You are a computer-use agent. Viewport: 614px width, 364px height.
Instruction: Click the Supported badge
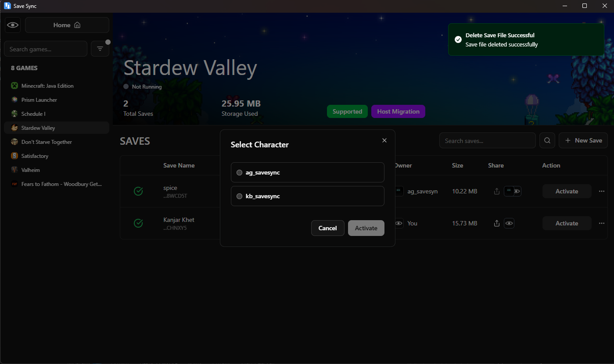tap(347, 111)
